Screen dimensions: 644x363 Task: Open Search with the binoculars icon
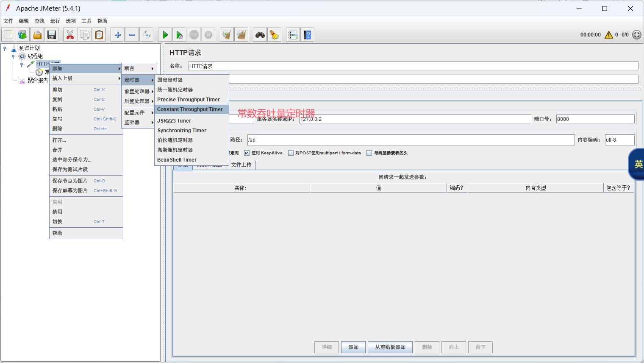260,35
